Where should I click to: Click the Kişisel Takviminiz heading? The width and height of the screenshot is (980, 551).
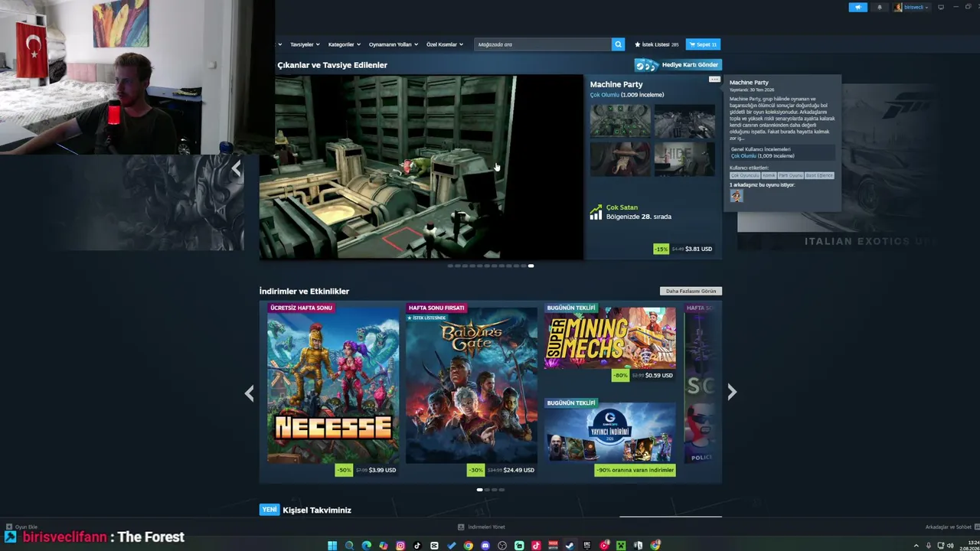tap(317, 510)
